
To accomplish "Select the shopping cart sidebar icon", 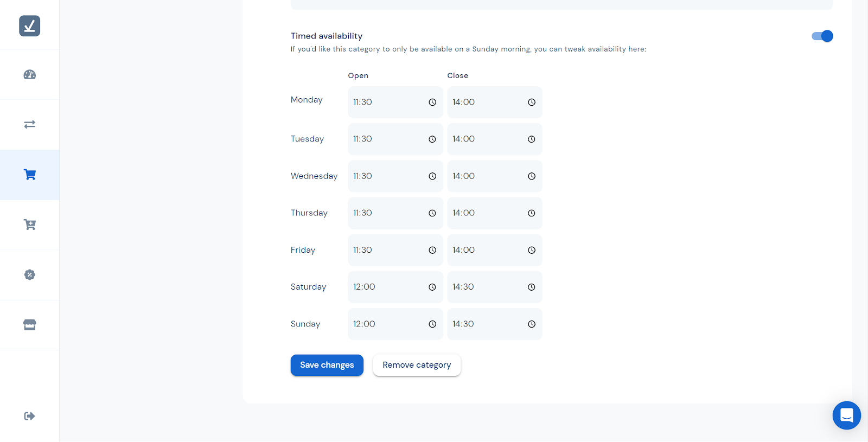I will pos(29,175).
